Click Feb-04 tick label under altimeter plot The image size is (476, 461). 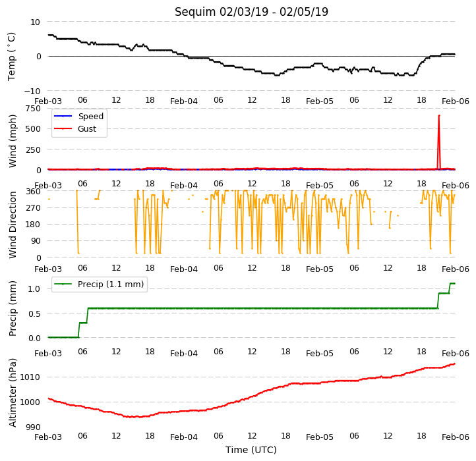coord(184,437)
